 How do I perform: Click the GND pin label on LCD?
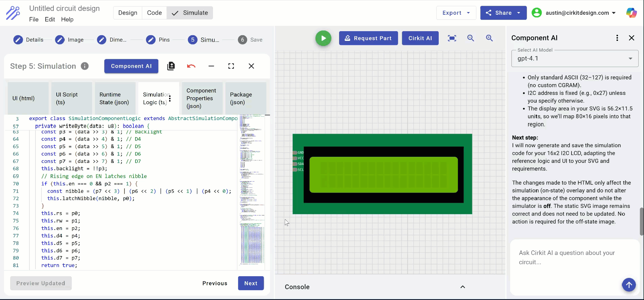click(301, 153)
